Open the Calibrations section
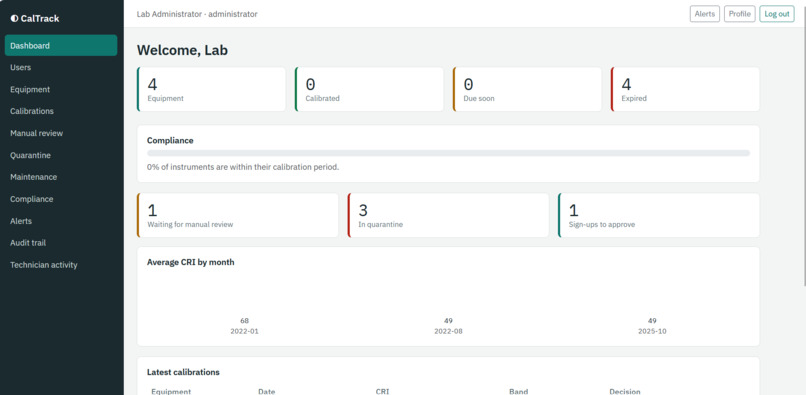The width and height of the screenshot is (806, 395). pyautogui.click(x=61, y=111)
